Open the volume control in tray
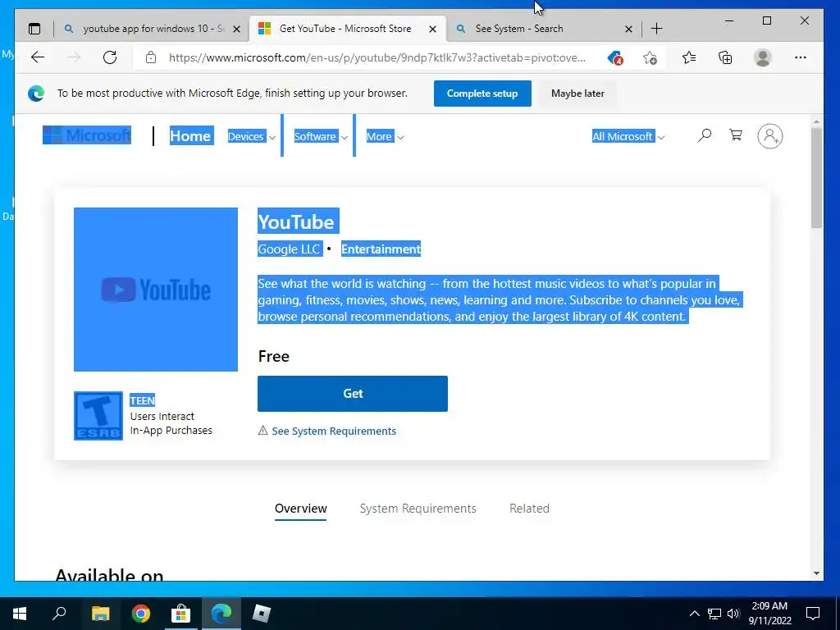 click(x=733, y=614)
